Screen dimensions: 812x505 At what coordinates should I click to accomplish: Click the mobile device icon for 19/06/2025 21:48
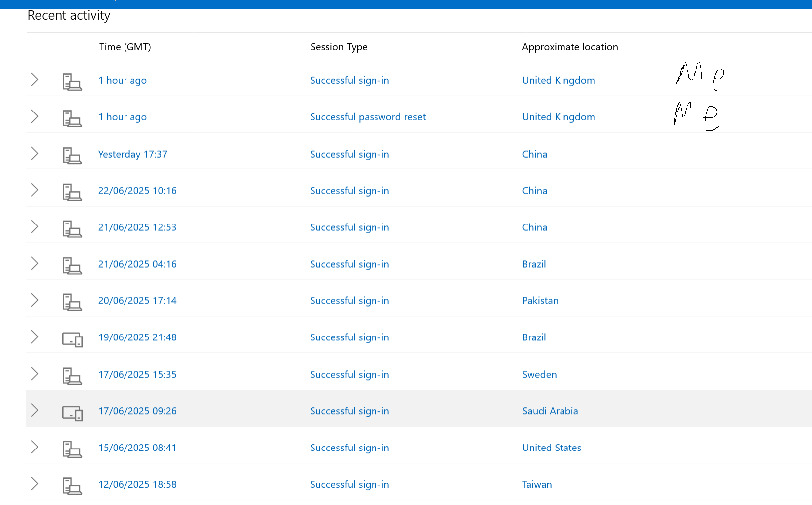coord(72,339)
